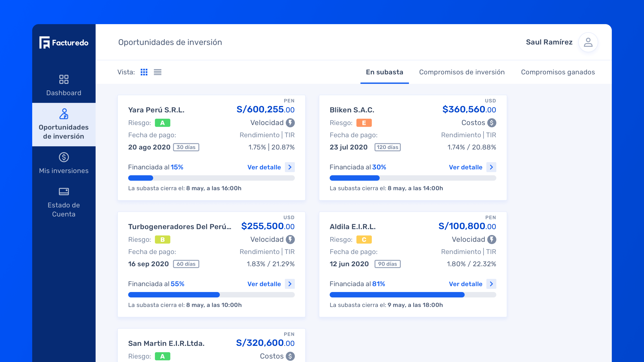Click the San Martin E.I.R.Ltda. card title
Image resolution: width=644 pixels, height=362 pixels.
click(x=166, y=343)
